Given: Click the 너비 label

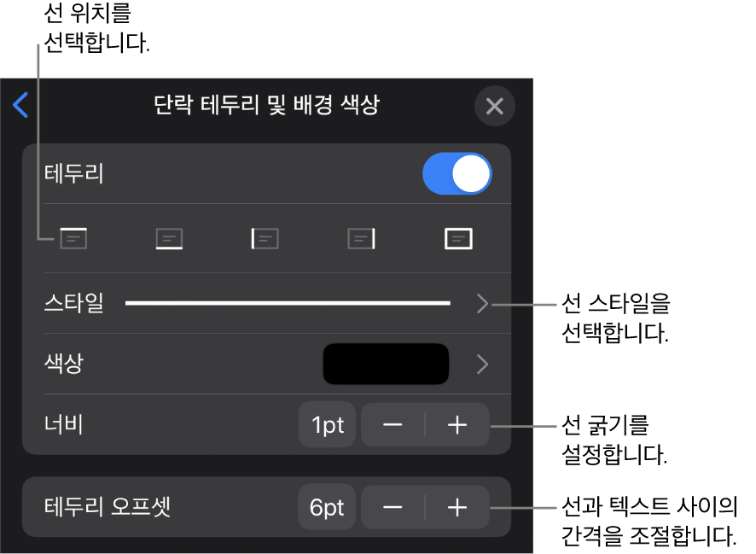Looking at the screenshot, I should coord(63,424).
